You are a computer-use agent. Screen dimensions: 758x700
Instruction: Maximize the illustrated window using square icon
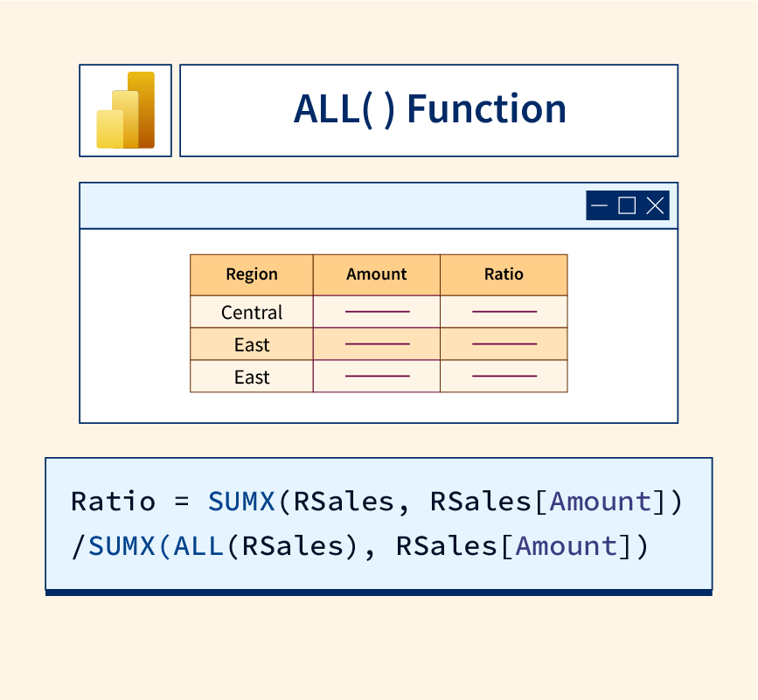[627, 205]
